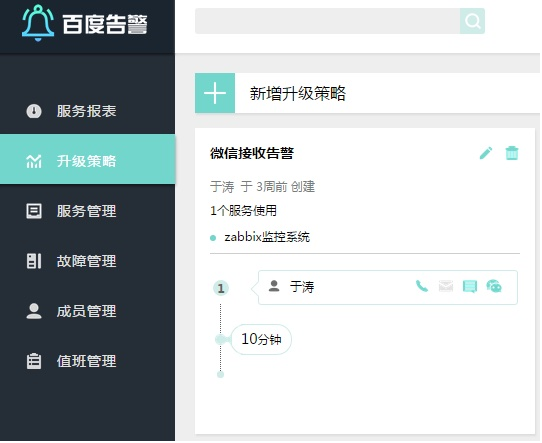Click the 升级策略 chart icon
Viewport: 542px width, 443px height.
pyautogui.click(x=34, y=161)
